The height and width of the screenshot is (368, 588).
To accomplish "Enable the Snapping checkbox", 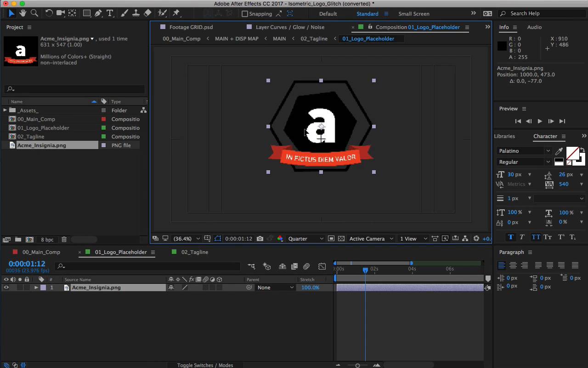I will [245, 14].
